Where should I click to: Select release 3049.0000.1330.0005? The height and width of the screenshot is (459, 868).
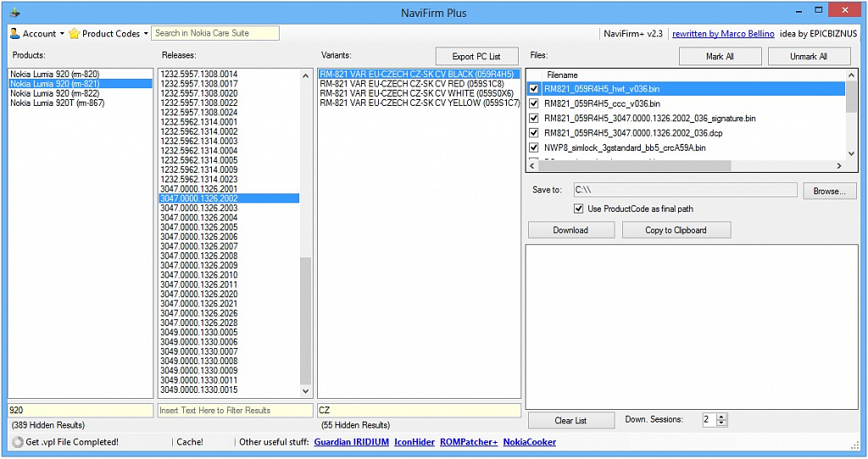tap(229, 332)
